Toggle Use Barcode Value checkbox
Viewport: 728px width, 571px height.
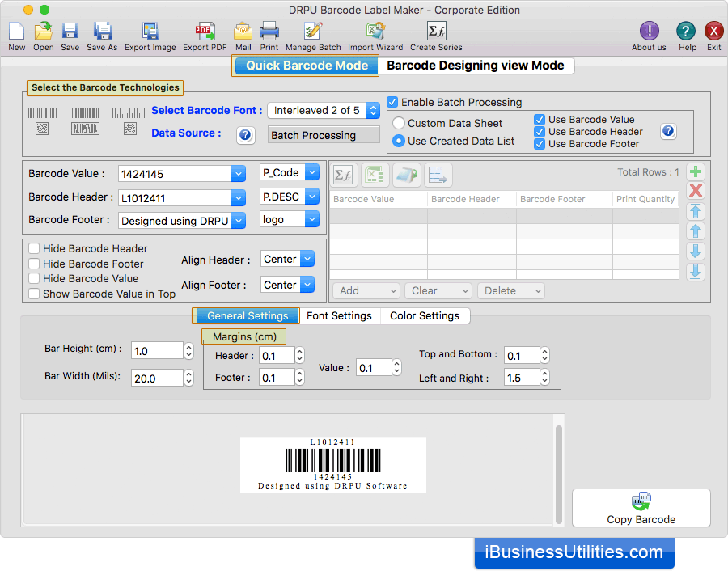pyautogui.click(x=539, y=120)
